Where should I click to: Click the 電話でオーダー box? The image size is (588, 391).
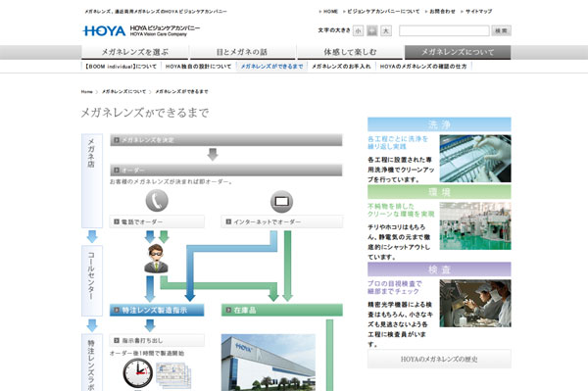157,221
